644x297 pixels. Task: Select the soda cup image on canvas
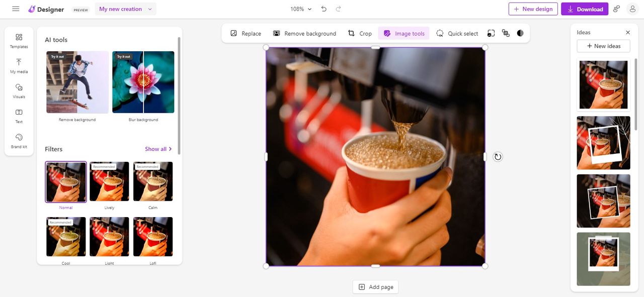375,157
